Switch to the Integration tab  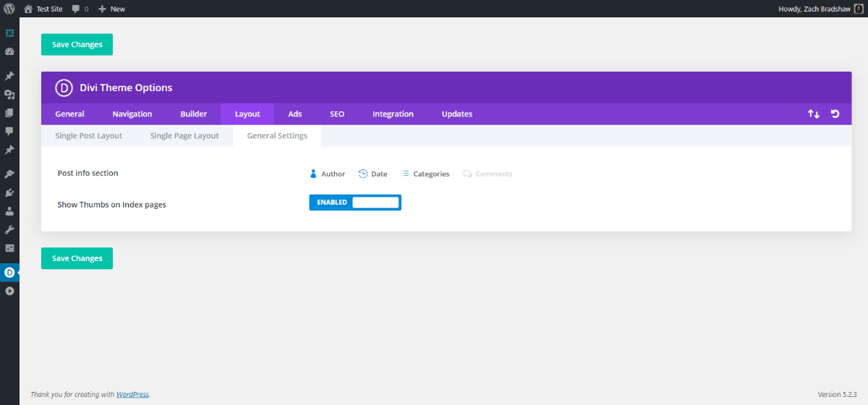coord(393,114)
